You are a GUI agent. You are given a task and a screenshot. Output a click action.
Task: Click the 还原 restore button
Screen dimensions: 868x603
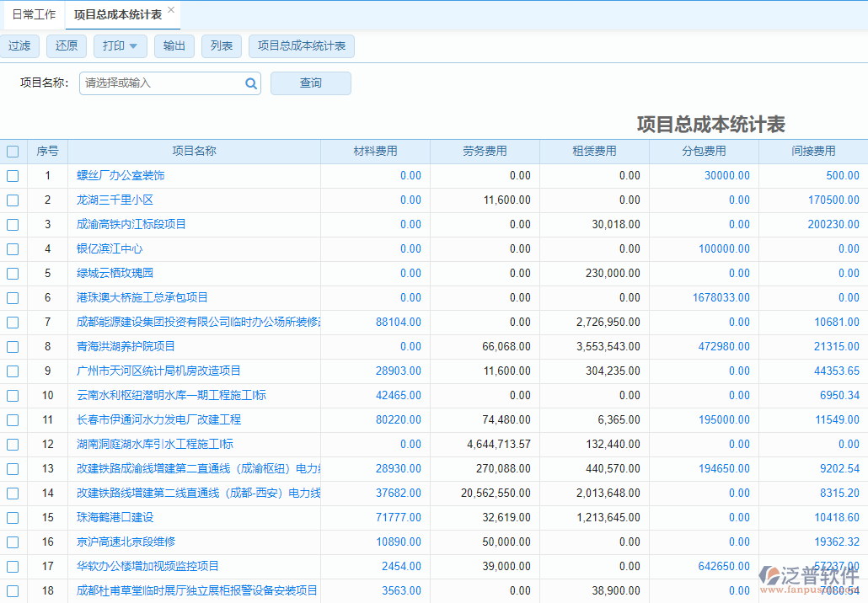(x=66, y=46)
